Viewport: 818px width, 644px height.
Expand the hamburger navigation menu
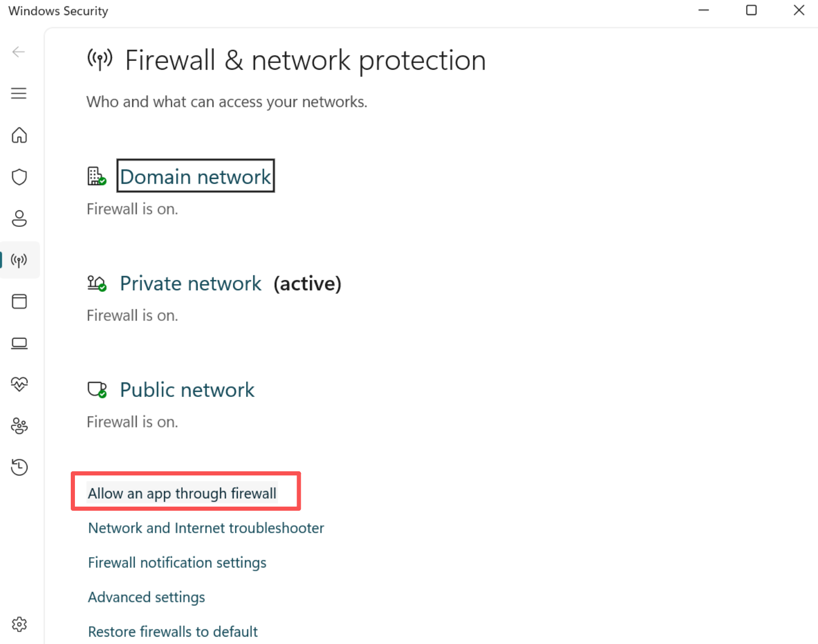(19, 93)
